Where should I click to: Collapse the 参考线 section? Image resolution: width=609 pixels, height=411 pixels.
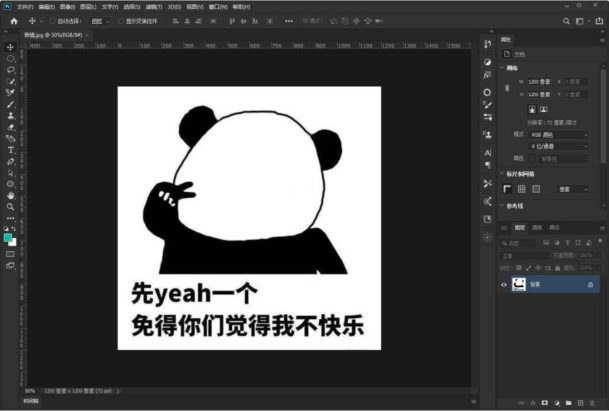[502, 206]
